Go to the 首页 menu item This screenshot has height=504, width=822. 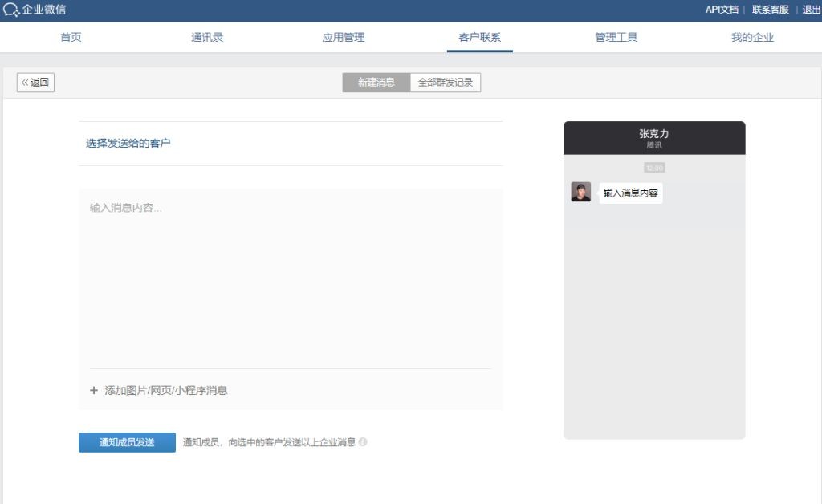[71, 37]
